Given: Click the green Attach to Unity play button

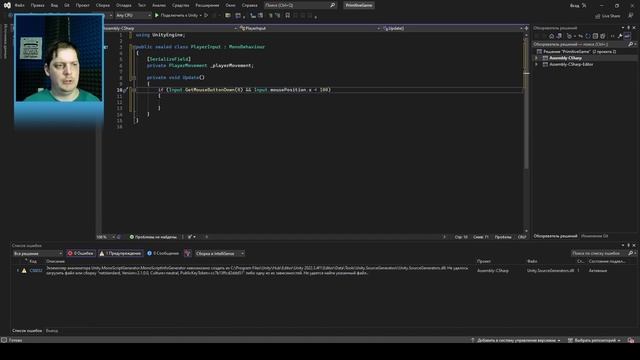Looking at the screenshot, I should 157,15.
